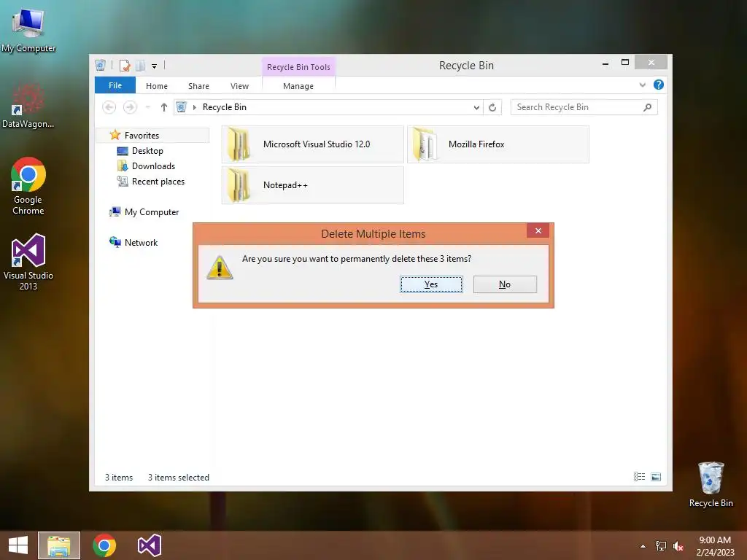Open the taskbar clock and date

pos(715,546)
